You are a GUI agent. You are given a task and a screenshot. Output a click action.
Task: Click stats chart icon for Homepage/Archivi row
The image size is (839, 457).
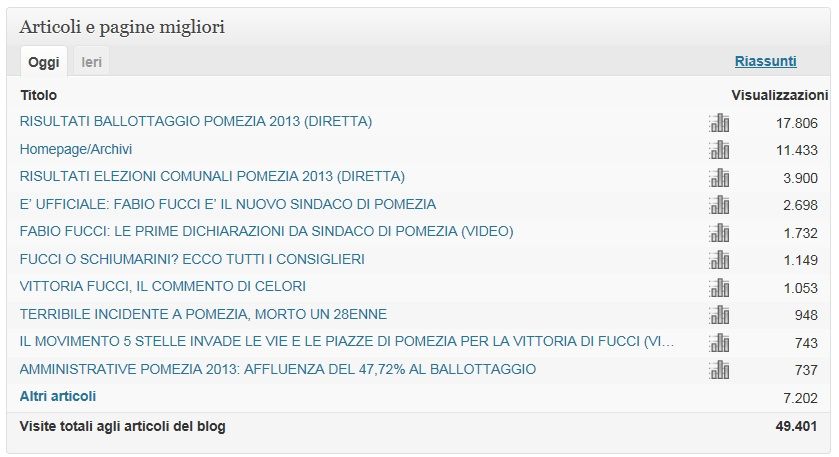pos(719,150)
